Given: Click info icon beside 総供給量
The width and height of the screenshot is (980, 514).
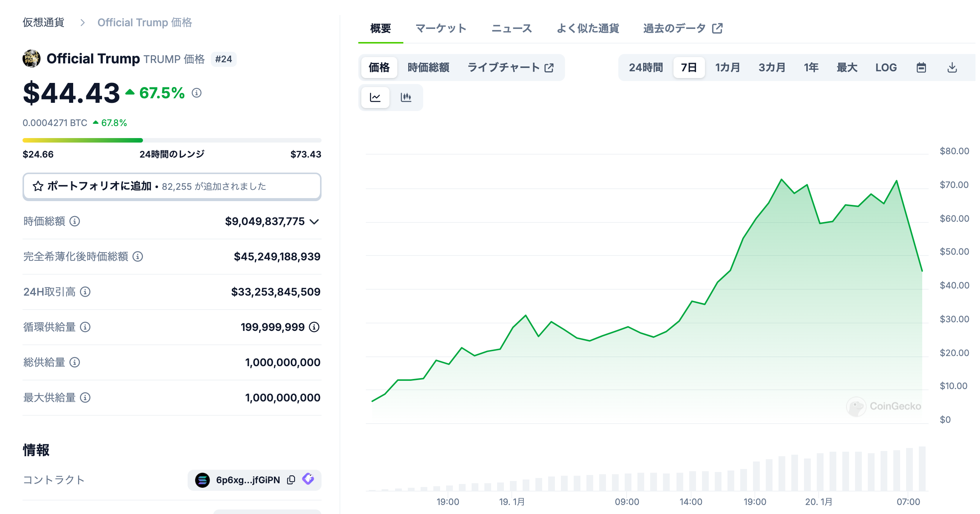Looking at the screenshot, I should click(75, 362).
